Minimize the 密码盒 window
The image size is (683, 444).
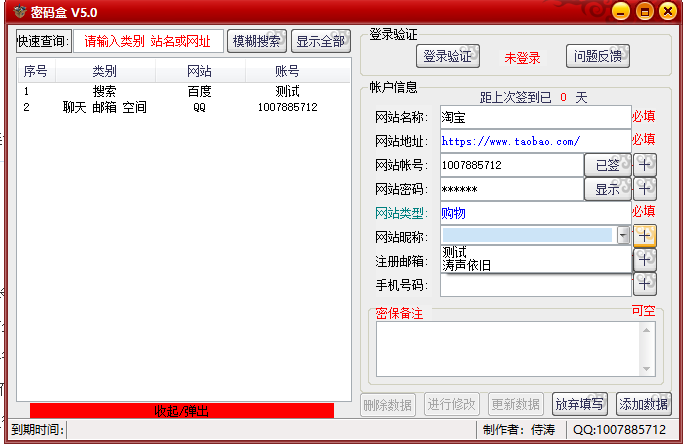coord(620,12)
